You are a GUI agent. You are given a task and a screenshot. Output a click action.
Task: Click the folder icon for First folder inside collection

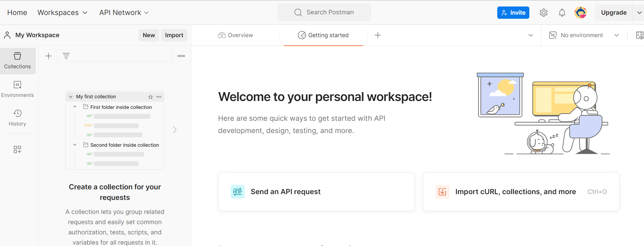(x=86, y=107)
